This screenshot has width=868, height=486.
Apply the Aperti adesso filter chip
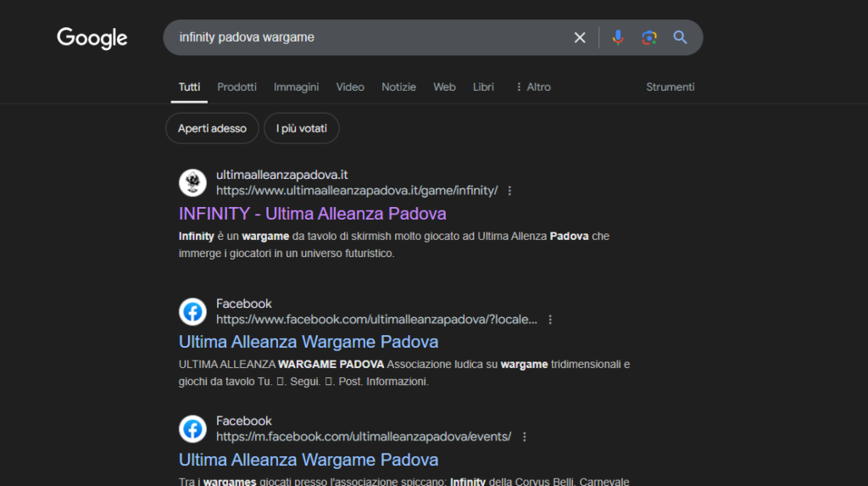tap(212, 129)
